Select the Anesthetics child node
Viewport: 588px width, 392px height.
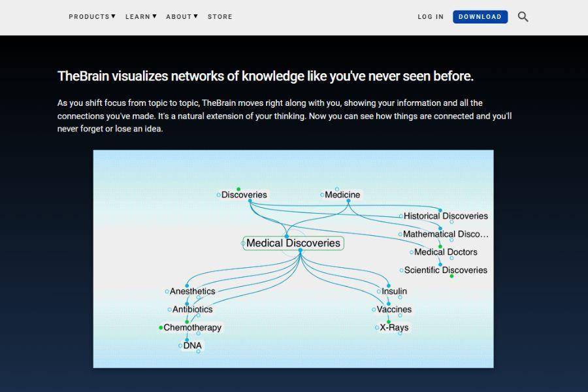[x=192, y=291]
